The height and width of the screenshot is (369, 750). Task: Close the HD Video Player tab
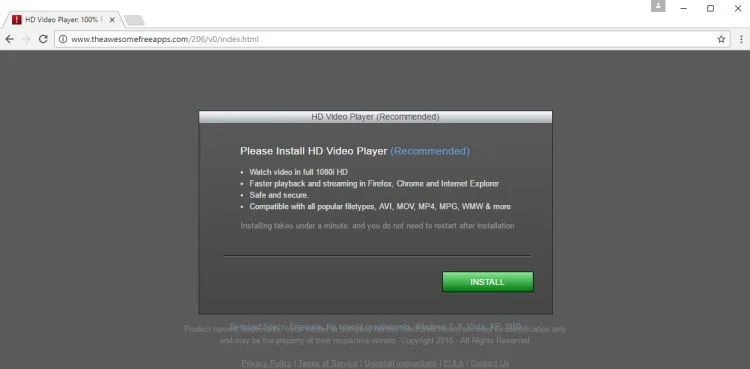click(112, 20)
